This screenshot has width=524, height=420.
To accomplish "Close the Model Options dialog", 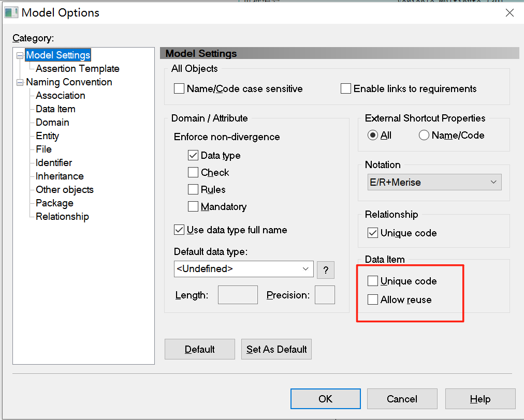I will click(x=510, y=13).
